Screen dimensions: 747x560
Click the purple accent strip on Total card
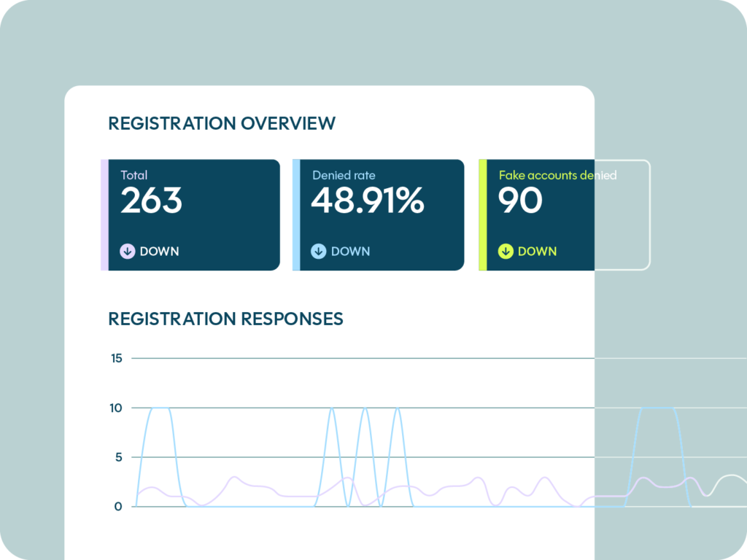coord(104,215)
